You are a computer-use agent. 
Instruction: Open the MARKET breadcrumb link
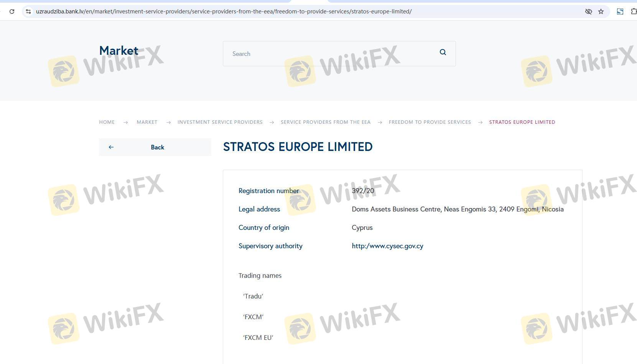(147, 122)
